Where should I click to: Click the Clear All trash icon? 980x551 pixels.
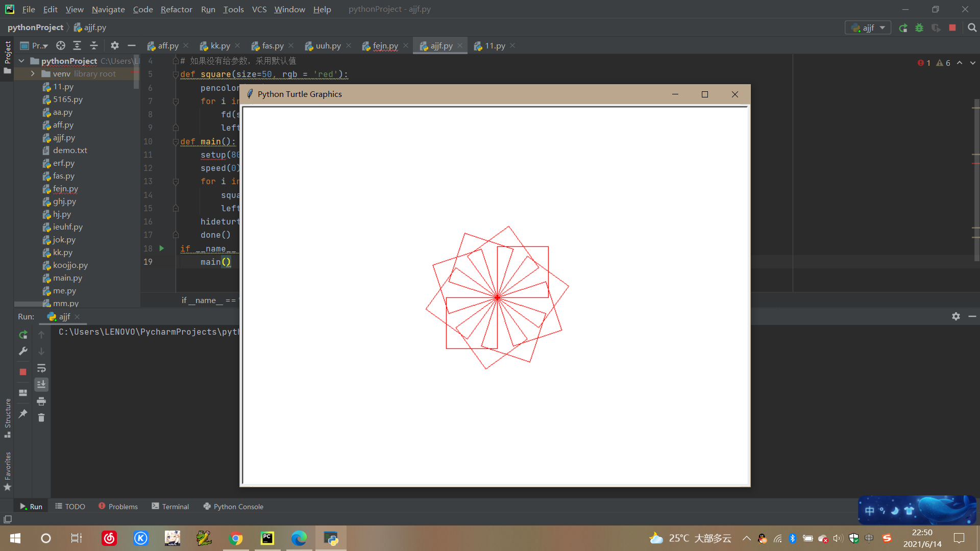tap(41, 418)
